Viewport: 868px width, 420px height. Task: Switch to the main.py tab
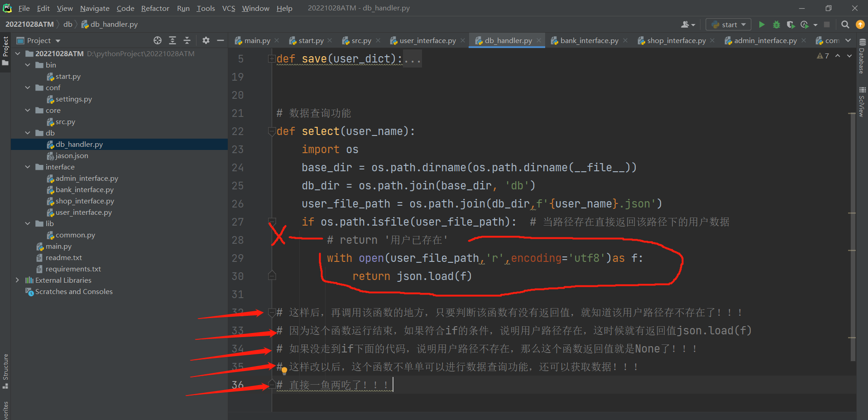coord(257,40)
